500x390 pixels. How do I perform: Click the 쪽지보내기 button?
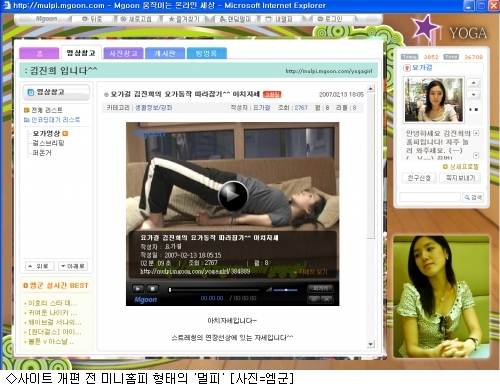coord(460,178)
